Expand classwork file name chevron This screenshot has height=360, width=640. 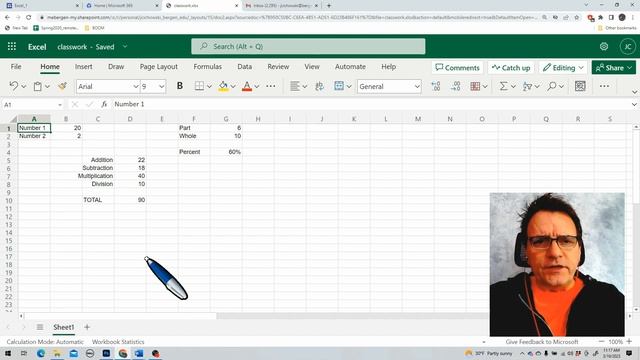[x=125, y=47]
